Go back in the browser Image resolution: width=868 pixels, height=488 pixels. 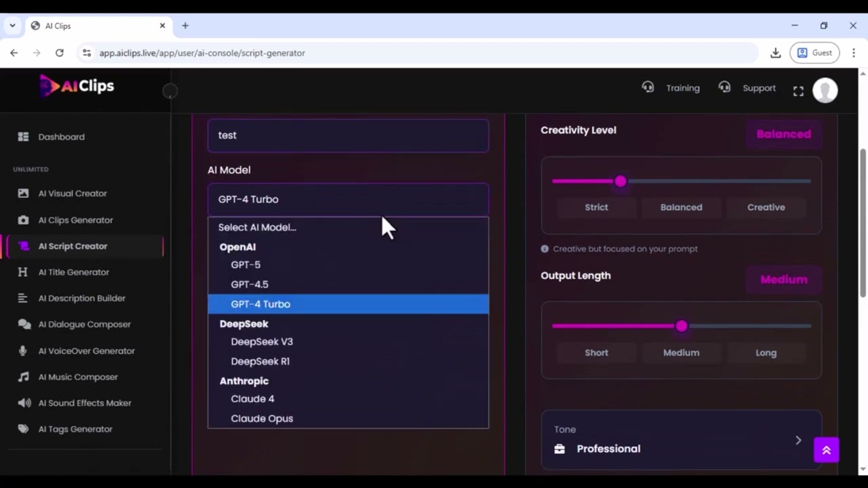(14, 53)
